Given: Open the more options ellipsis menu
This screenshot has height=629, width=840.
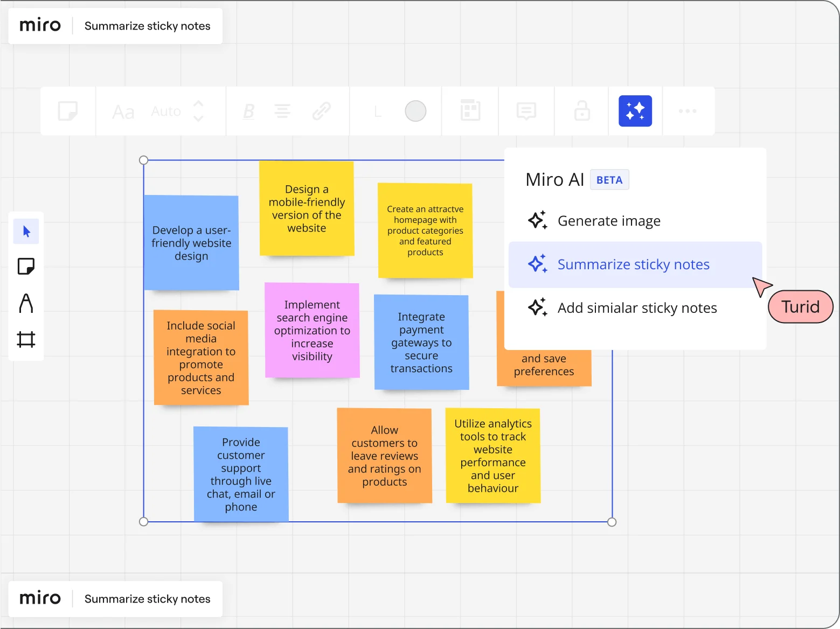Looking at the screenshot, I should tap(688, 111).
